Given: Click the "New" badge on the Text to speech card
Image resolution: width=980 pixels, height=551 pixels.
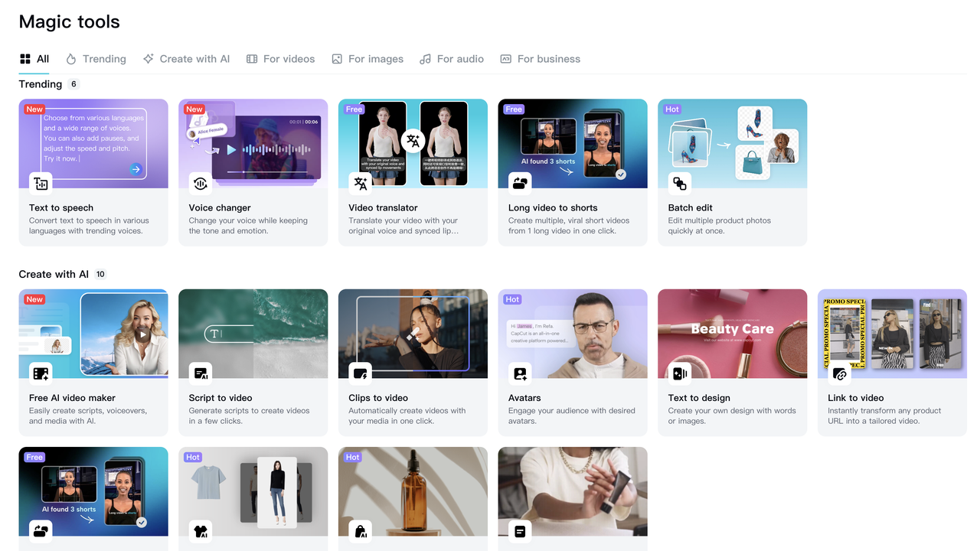Looking at the screenshot, I should tap(34, 109).
